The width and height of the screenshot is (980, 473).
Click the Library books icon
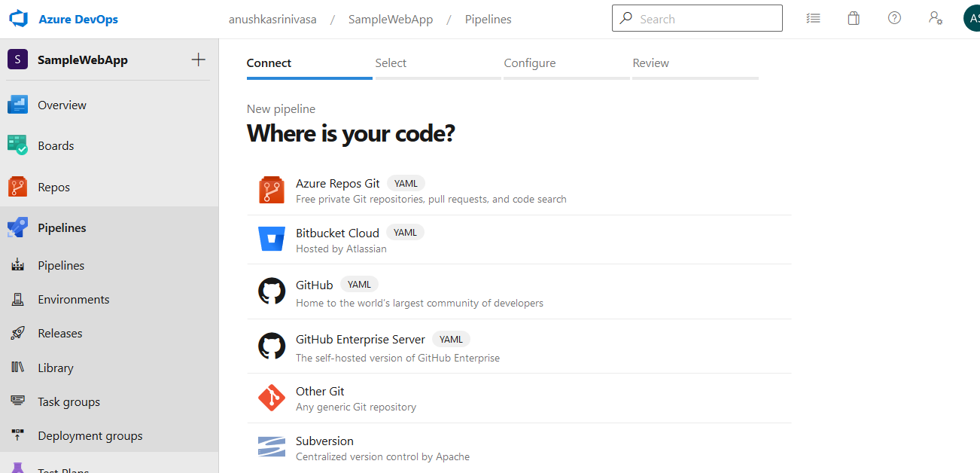point(17,368)
